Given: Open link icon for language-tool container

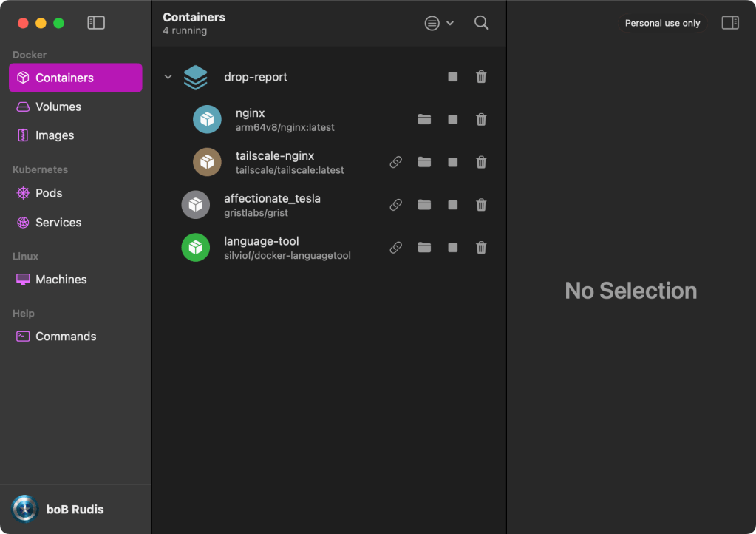Looking at the screenshot, I should (x=396, y=248).
